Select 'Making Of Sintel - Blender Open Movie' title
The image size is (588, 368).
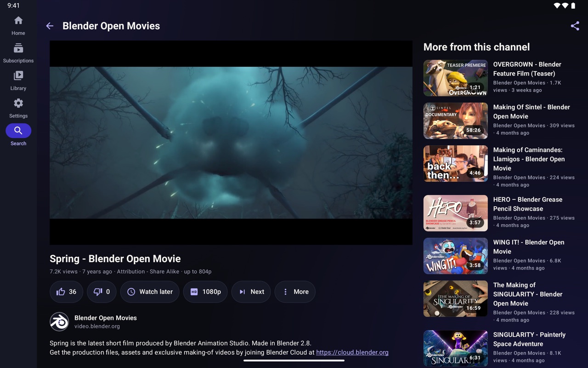coord(531,112)
